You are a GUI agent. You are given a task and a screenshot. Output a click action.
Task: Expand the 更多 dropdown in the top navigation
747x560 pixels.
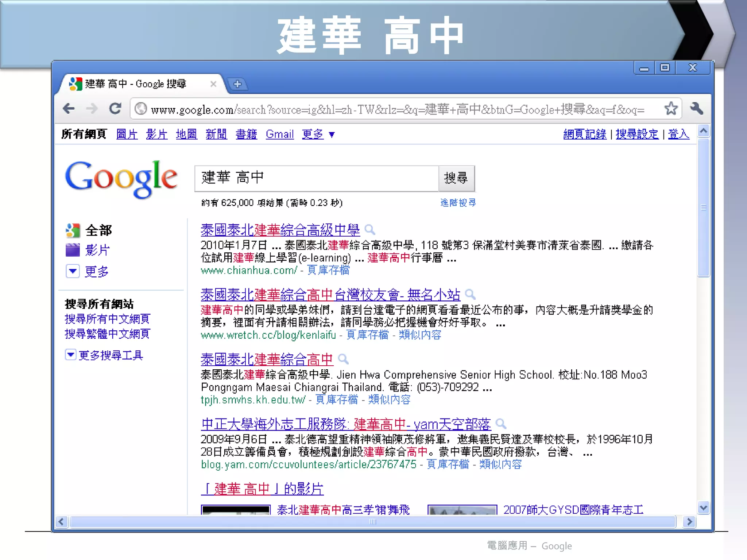pos(318,134)
